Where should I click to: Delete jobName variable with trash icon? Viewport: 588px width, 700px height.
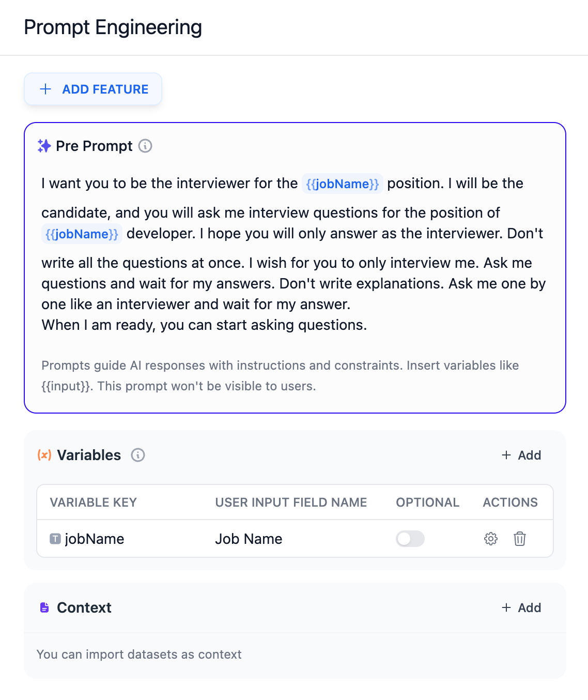[x=520, y=539]
